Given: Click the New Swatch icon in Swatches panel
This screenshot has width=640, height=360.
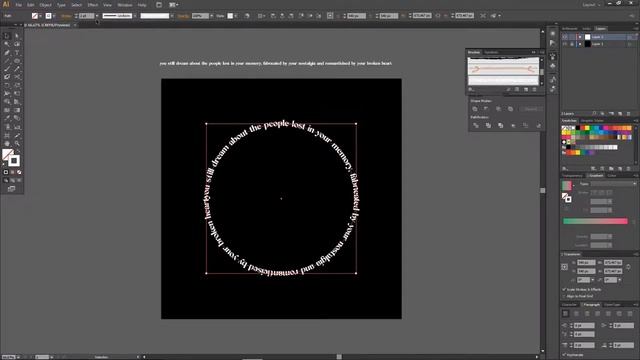Looking at the screenshot, I should pos(620,168).
